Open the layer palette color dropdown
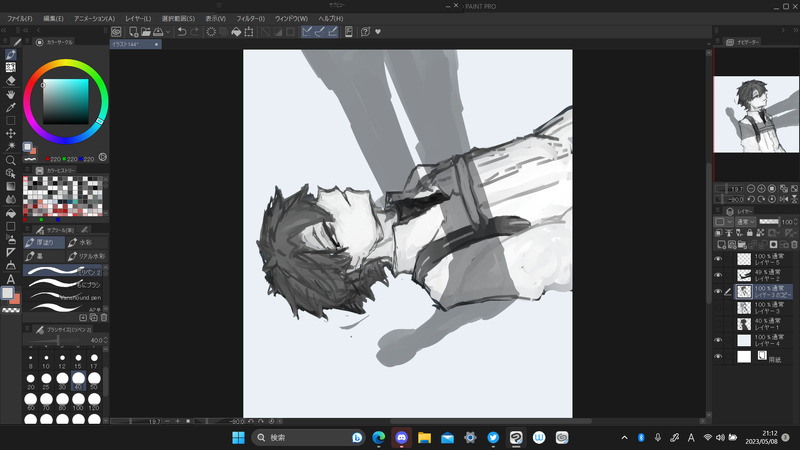Viewport: 800px width, 450px height. pos(723,221)
